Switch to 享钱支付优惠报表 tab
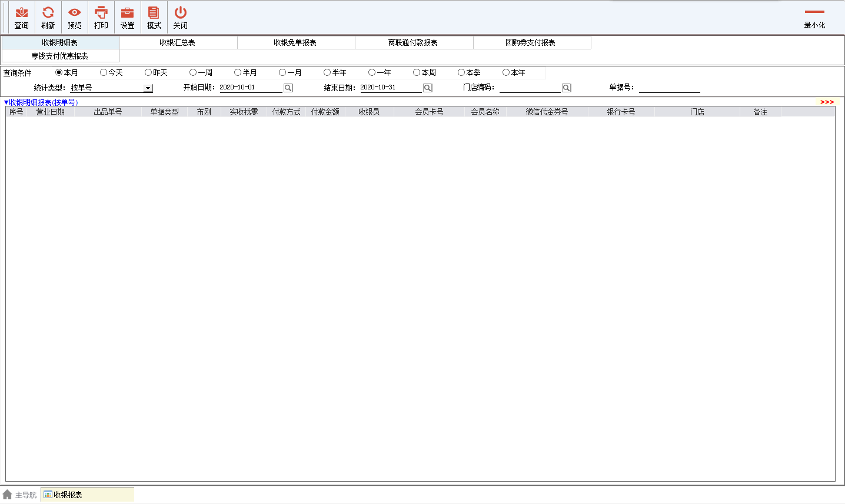Image resolution: width=845 pixels, height=504 pixels. coord(60,56)
